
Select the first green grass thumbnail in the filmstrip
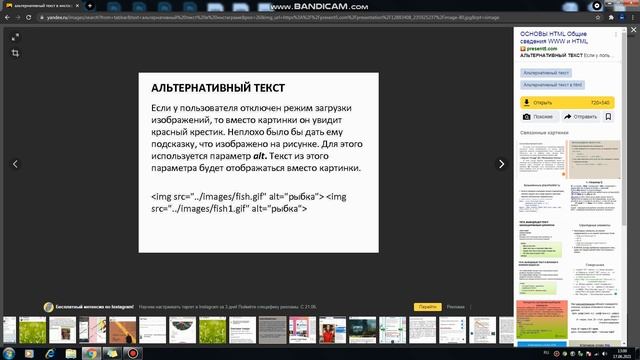click(x=33, y=330)
